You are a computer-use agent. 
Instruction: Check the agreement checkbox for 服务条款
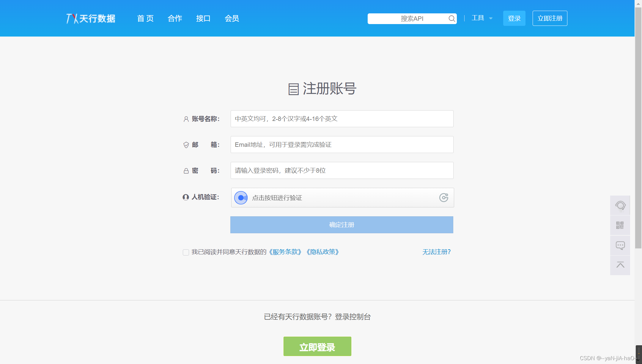click(186, 252)
